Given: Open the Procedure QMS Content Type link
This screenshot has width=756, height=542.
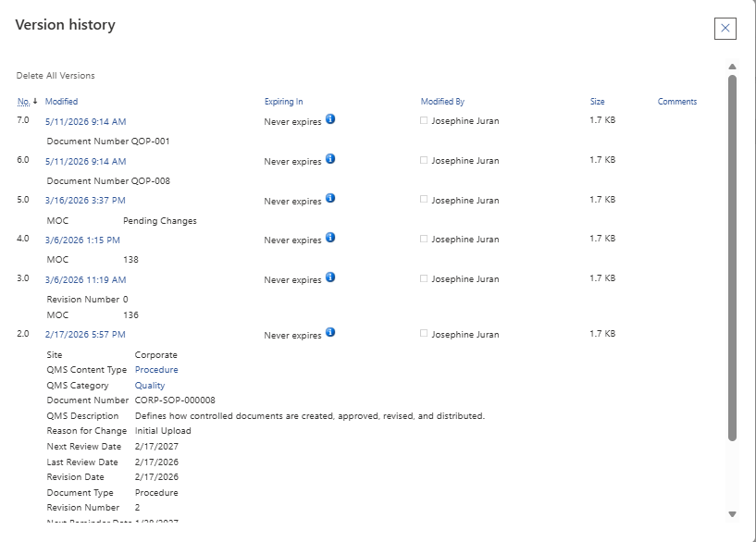Looking at the screenshot, I should [x=156, y=370].
